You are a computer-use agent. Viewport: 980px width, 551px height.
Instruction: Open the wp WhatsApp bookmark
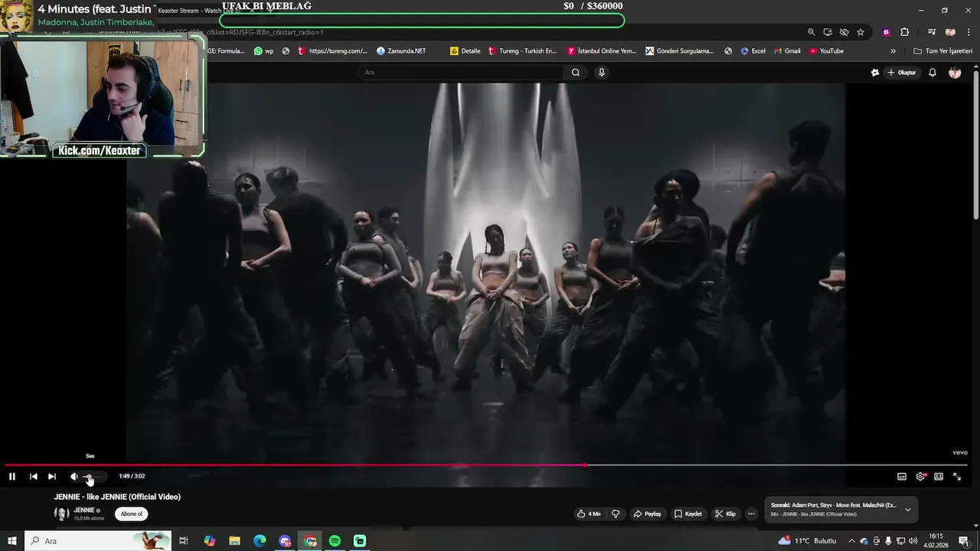point(263,51)
